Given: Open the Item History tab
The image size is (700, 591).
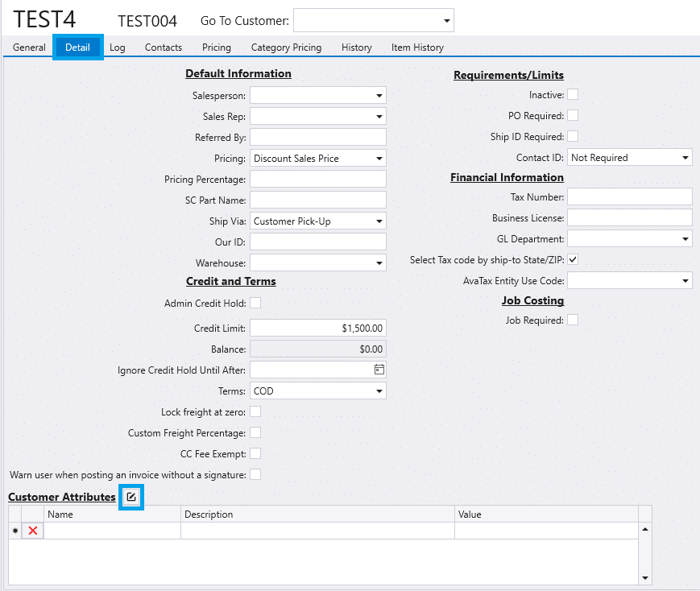Looking at the screenshot, I should point(417,48).
